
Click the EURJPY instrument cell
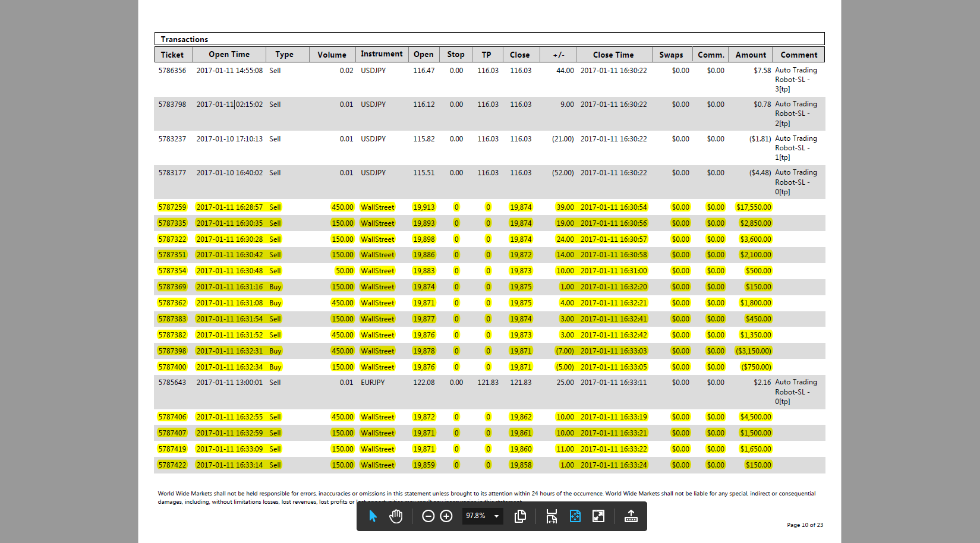[373, 383]
